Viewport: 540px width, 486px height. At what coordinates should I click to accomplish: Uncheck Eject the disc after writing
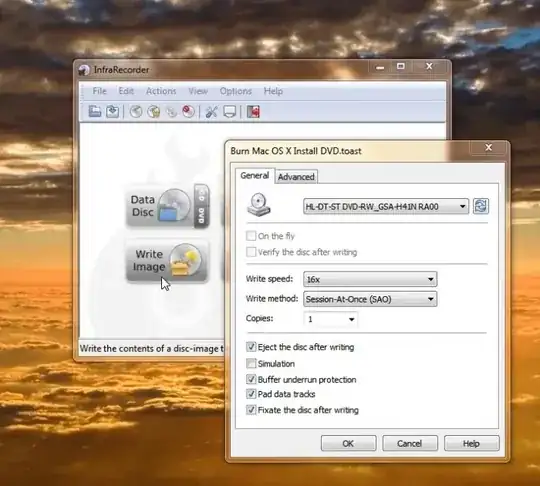(251, 347)
